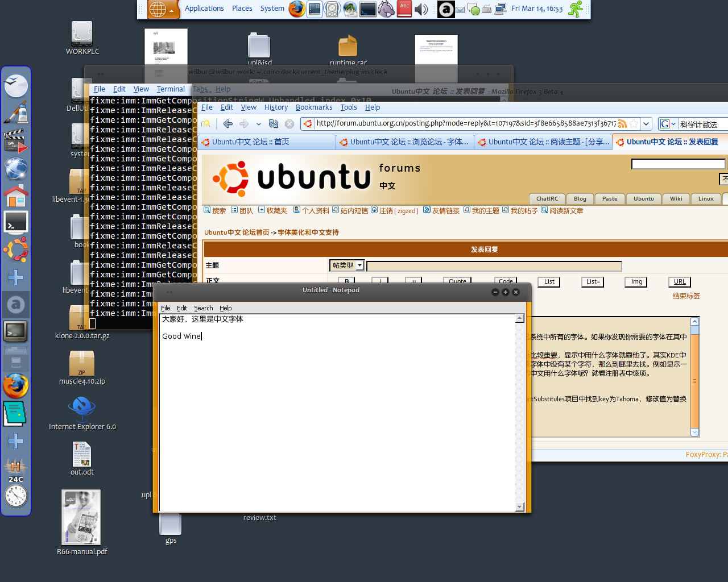
Task: Open the Firefox Bookmarks menu
Action: tap(314, 107)
